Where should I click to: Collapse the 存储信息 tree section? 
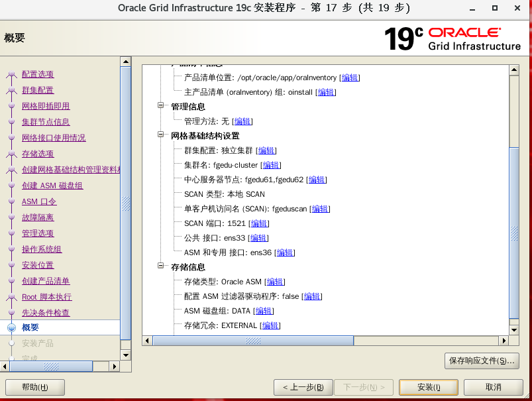click(161, 266)
